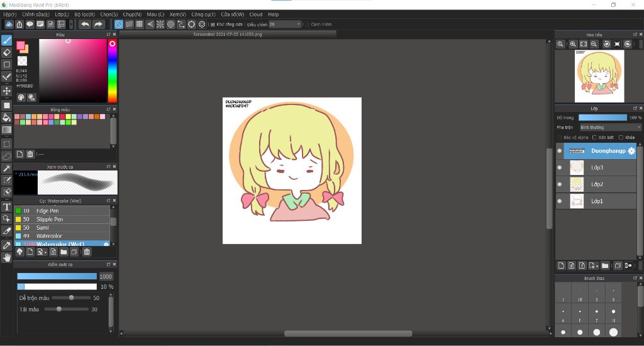Toggle visibility of Duonghangp layer
644x346 pixels.
[559, 151]
